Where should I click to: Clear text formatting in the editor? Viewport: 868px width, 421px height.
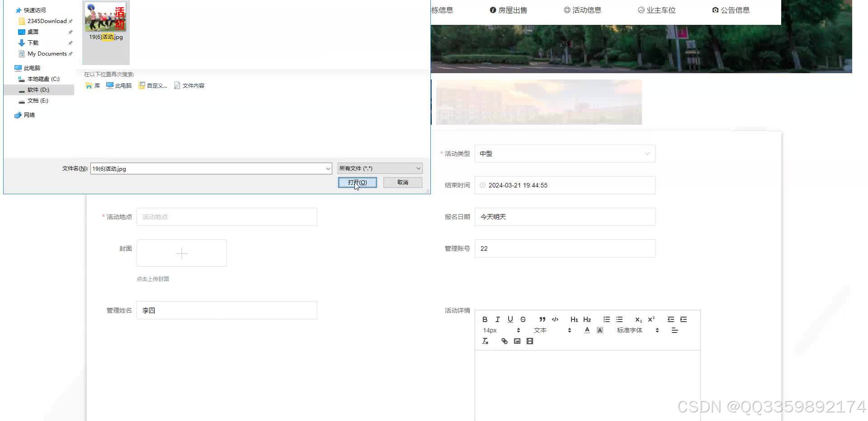pos(485,341)
